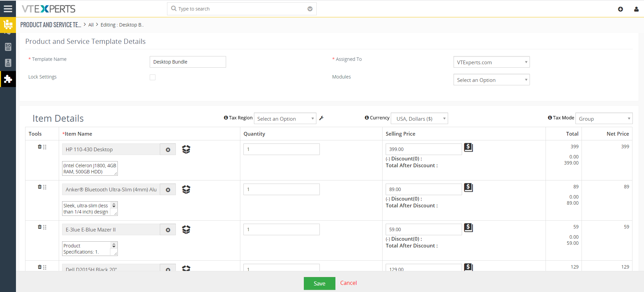Open the Assigned To dropdown

492,62
